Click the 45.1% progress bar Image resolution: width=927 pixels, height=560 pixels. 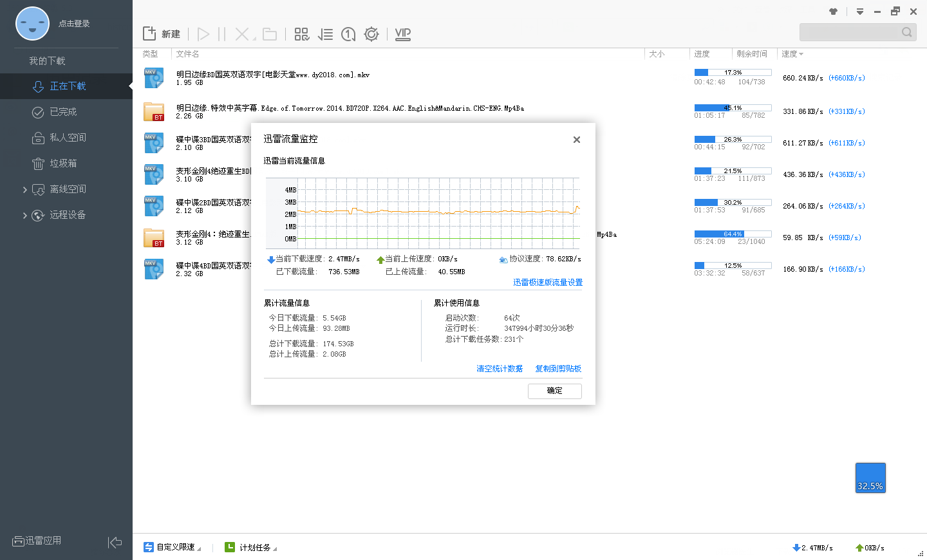tap(733, 107)
